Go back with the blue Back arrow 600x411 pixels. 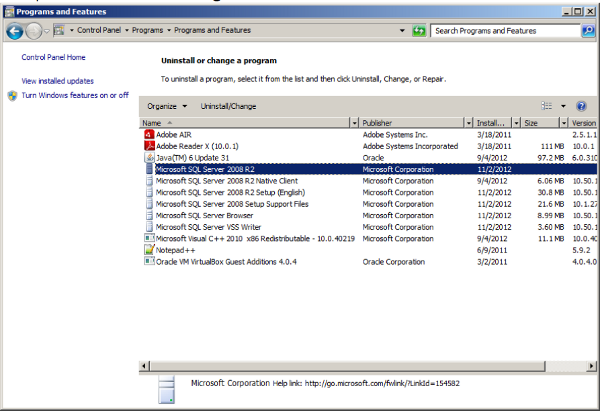(x=15, y=31)
